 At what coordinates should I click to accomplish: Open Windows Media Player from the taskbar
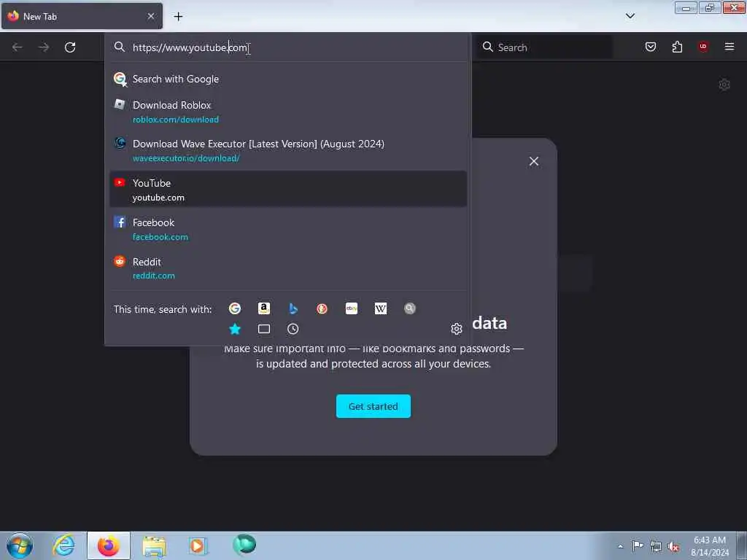[x=197, y=545]
